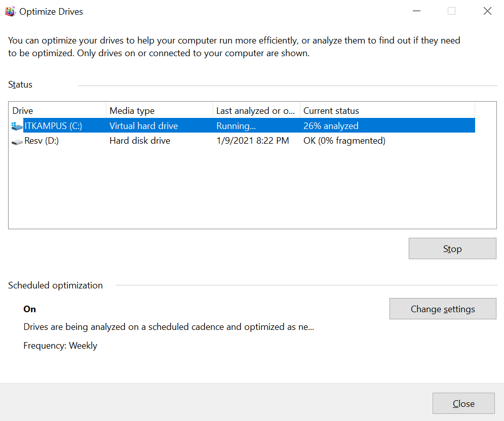Close the Optimize Drives window via Close button
Image resolution: width=504 pixels, height=421 pixels.
click(463, 403)
